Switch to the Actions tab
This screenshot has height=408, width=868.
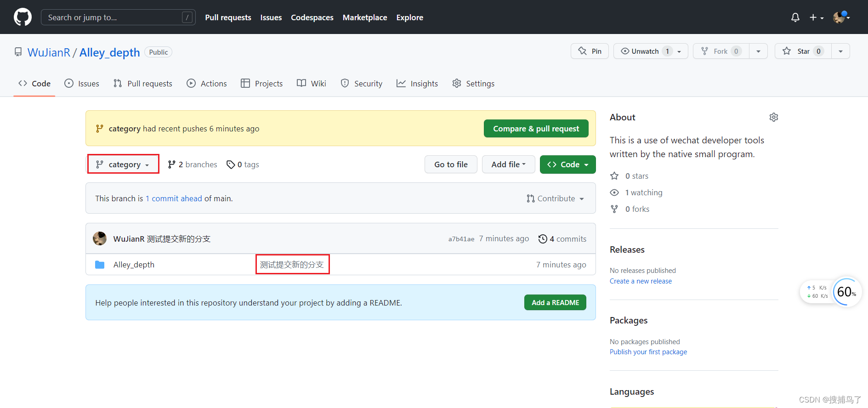click(x=207, y=84)
